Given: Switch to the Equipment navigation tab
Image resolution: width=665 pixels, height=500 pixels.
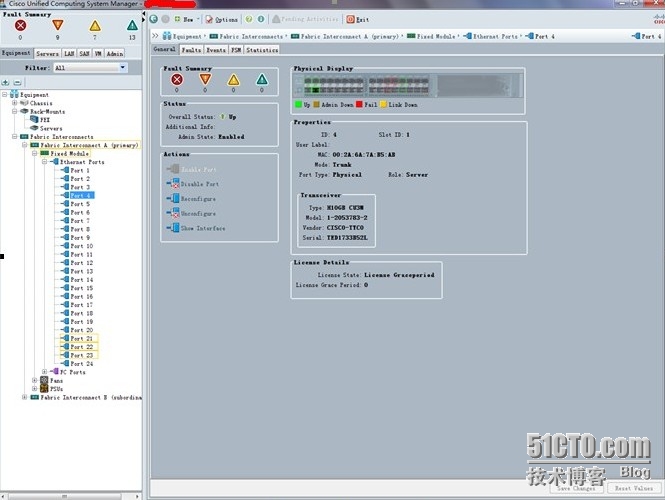Looking at the screenshot, I should tap(16, 53).
